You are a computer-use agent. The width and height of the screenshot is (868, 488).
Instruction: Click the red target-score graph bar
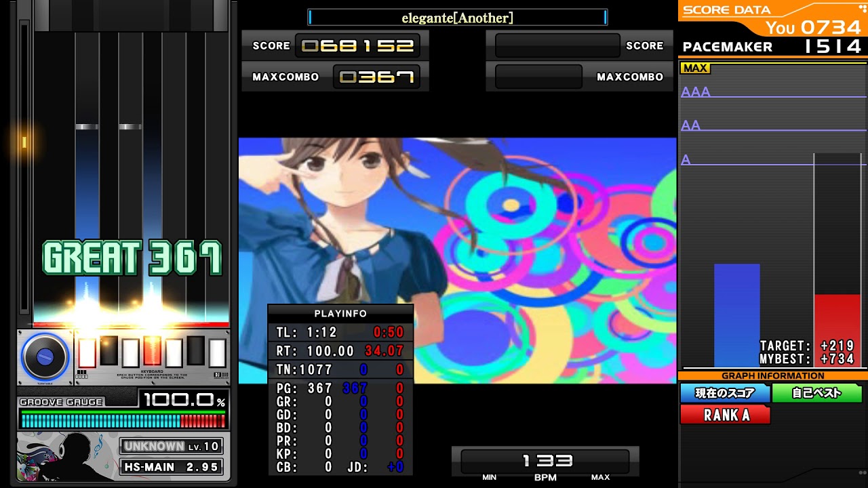point(837,331)
